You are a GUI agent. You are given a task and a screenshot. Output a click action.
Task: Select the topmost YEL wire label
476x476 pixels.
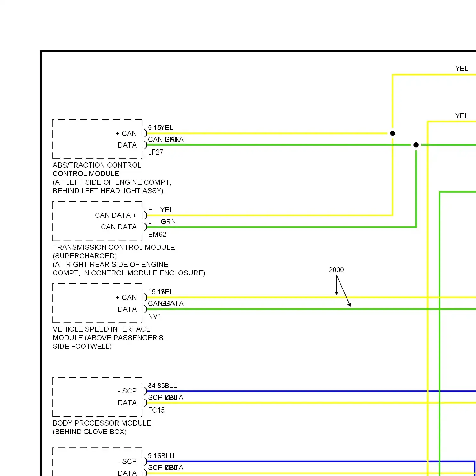point(462,69)
